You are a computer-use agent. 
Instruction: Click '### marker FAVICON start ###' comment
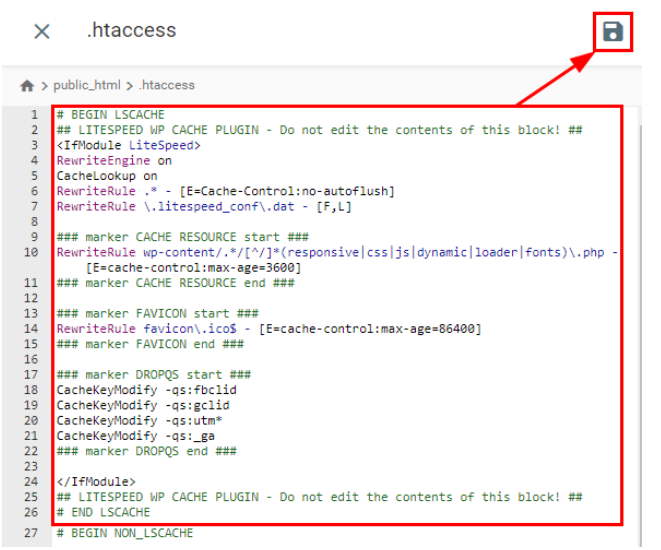[158, 314]
